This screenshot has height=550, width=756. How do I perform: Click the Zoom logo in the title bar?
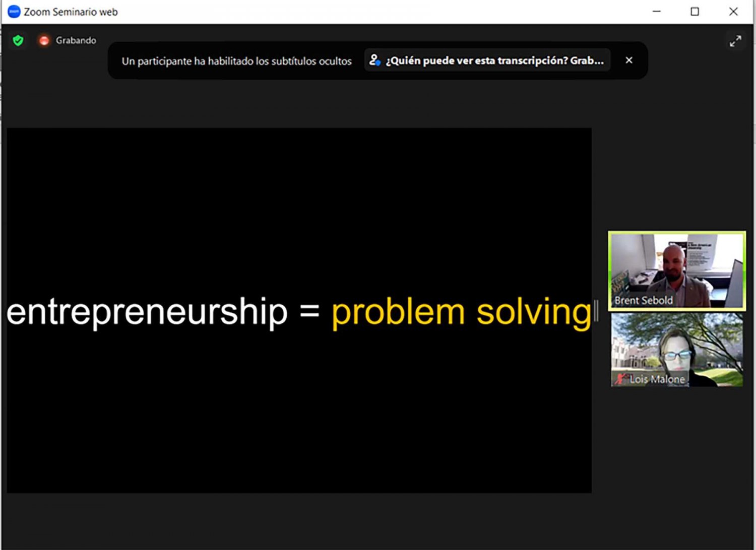(14, 12)
